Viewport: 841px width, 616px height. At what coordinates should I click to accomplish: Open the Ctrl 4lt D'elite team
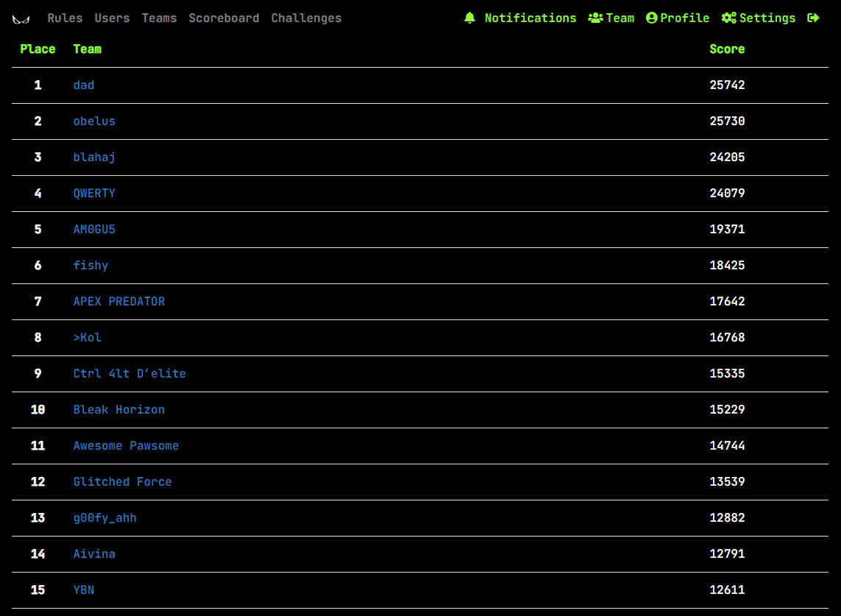click(x=129, y=374)
